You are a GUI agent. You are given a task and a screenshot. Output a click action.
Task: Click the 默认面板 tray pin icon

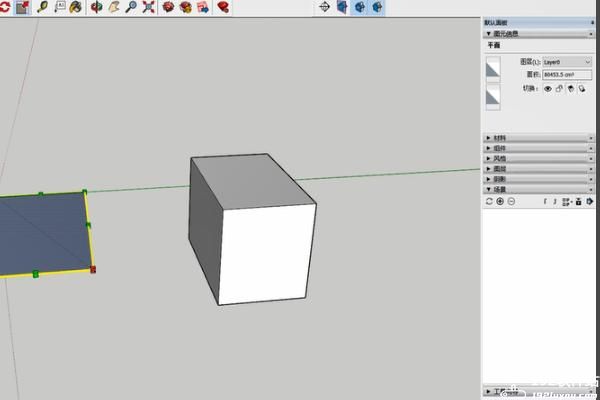(592, 23)
